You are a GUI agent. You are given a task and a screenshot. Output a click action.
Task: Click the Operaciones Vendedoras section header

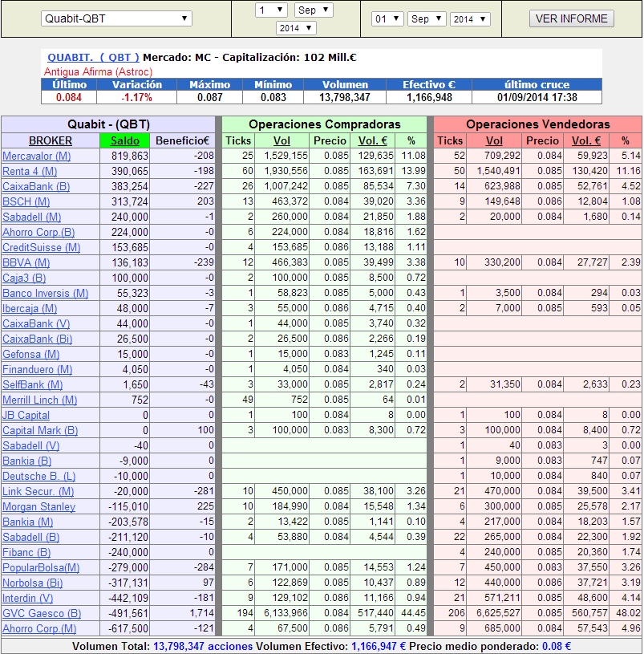point(537,124)
